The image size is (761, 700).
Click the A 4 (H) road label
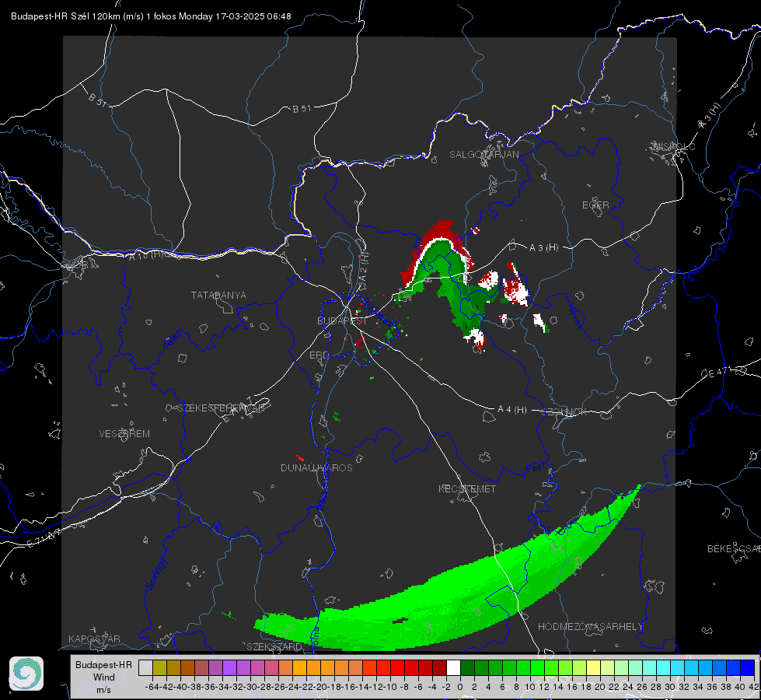(x=512, y=410)
